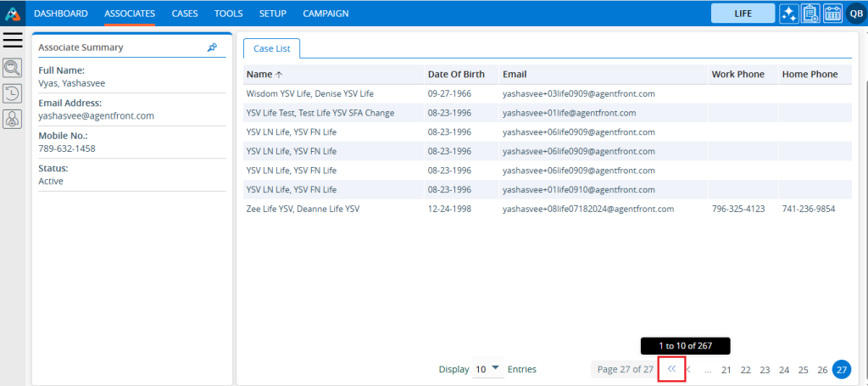
Task: Click the sparkle stars icon
Action: pyautogui.click(x=788, y=14)
